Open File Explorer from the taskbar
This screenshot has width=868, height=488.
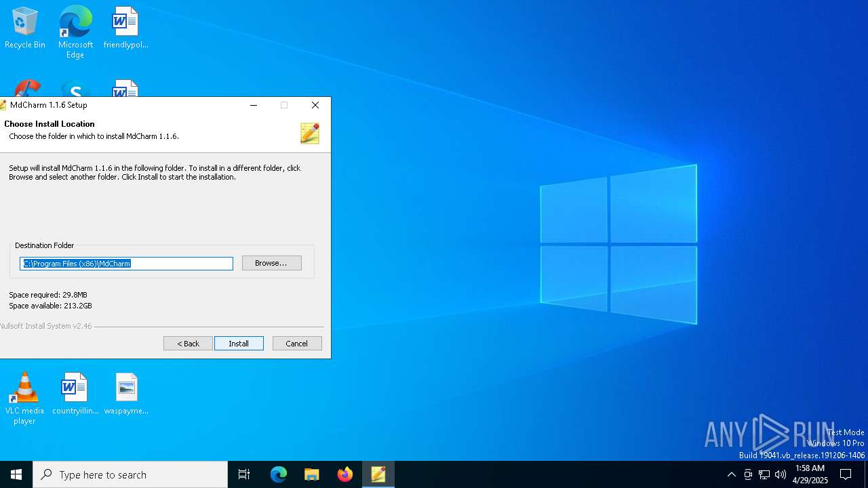312,474
